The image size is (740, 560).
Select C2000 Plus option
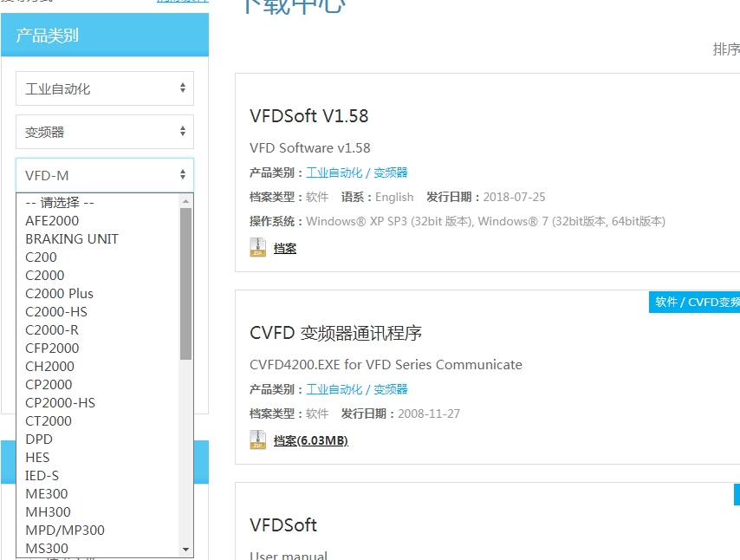(x=59, y=293)
